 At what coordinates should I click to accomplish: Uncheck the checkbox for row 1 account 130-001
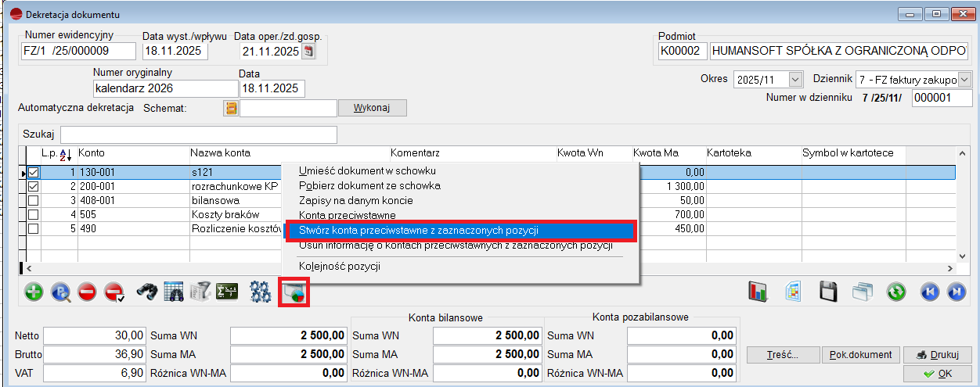click(33, 173)
